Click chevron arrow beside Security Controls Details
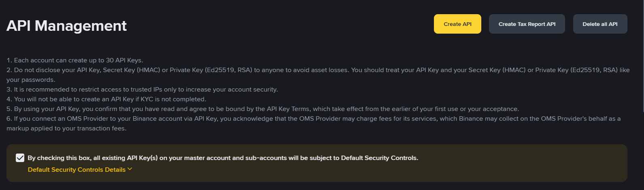The height and width of the screenshot is (190, 644). pyautogui.click(x=130, y=169)
